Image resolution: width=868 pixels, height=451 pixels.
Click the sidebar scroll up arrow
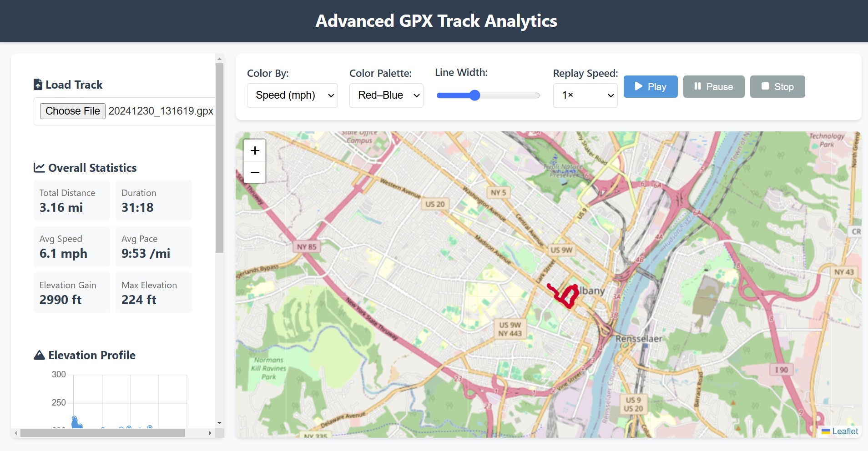click(219, 59)
